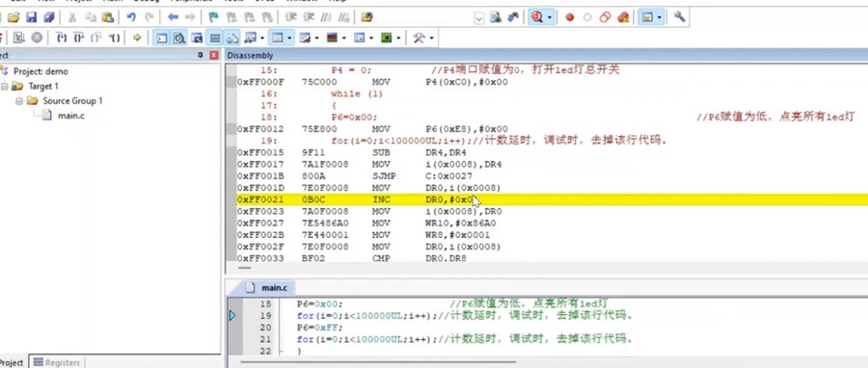This screenshot has height=368, width=868.
Task: Open the Window layout dropdown arrow
Action: 660,17
